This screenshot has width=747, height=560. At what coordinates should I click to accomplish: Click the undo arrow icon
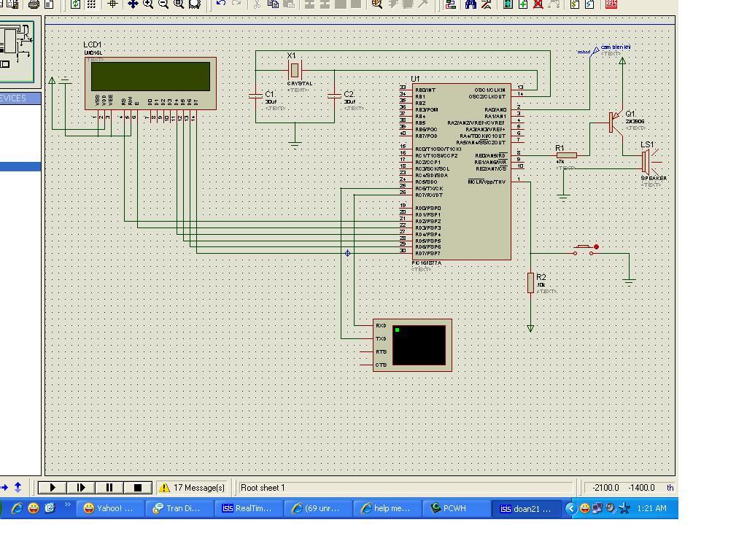(x=221, y=4)
